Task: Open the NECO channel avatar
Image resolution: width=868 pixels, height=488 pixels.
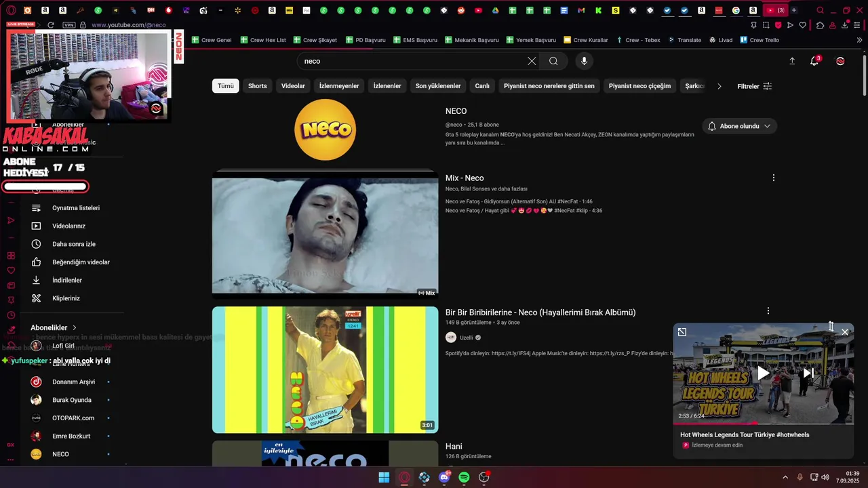Action: (325, 129)
